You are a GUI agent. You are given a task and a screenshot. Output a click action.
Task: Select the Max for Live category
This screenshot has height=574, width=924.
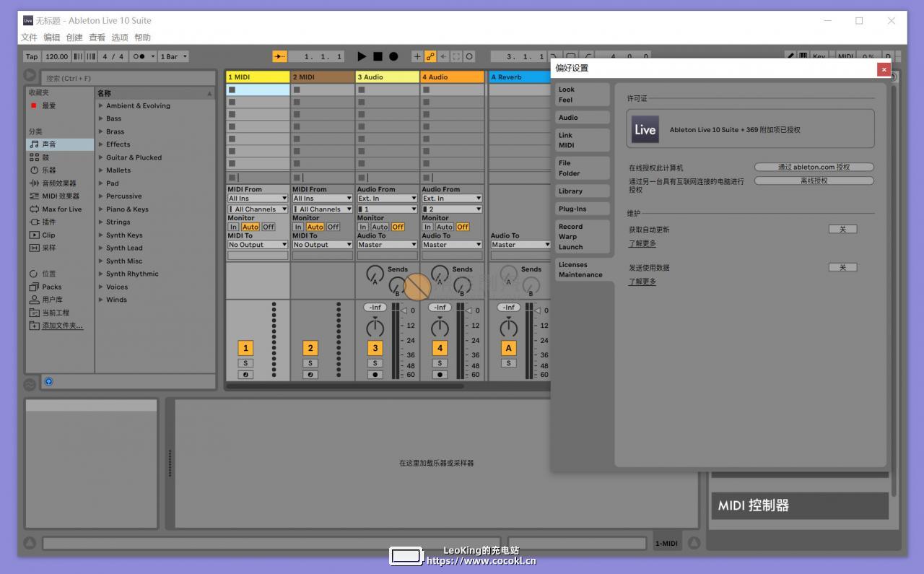point(60,209)
